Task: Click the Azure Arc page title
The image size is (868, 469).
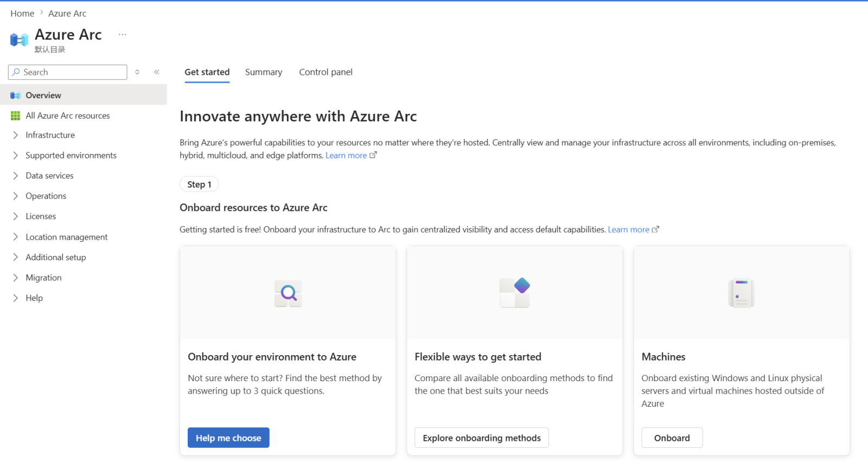Action: pyautogui.click(x=68, y=35)
